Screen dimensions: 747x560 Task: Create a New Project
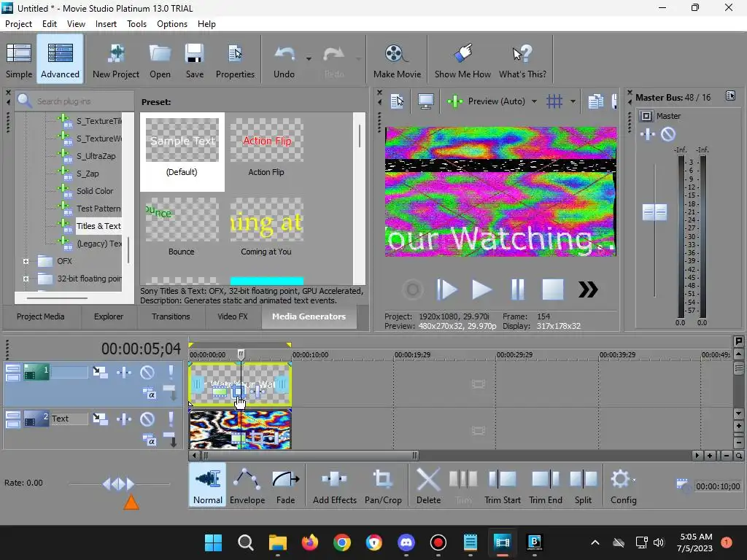[x=116, y=60]
